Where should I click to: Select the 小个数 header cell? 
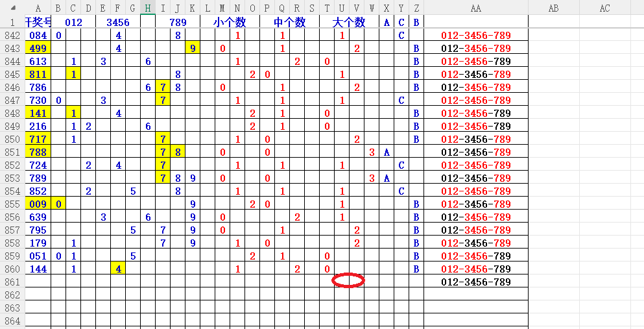230,22
